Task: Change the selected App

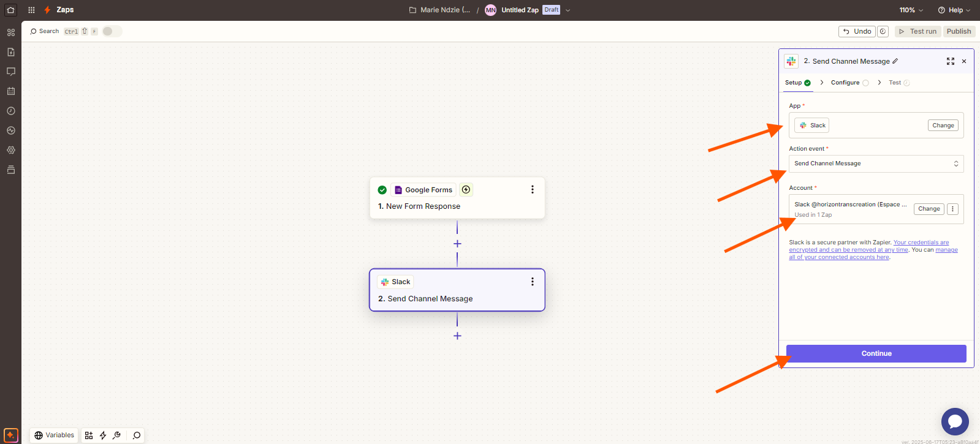Action: pyautogui.click(x=943, y=126)
